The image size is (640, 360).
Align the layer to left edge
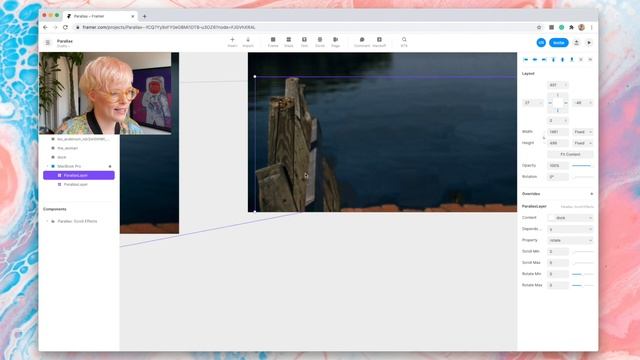coord(526,60)
